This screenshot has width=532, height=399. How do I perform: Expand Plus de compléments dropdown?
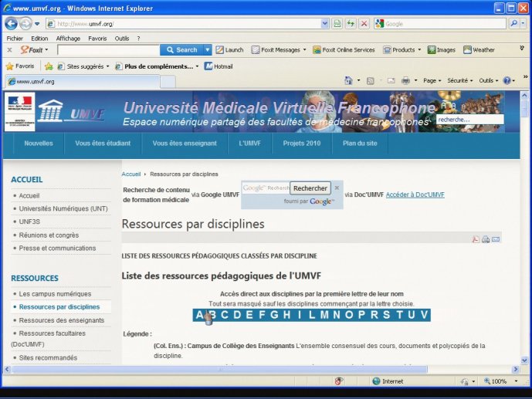tap(197, 66)
